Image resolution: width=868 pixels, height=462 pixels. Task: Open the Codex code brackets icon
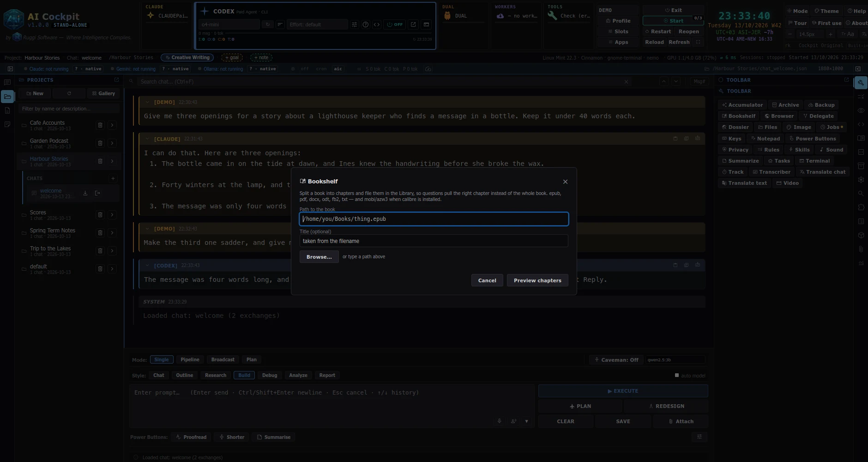(377, 24)
